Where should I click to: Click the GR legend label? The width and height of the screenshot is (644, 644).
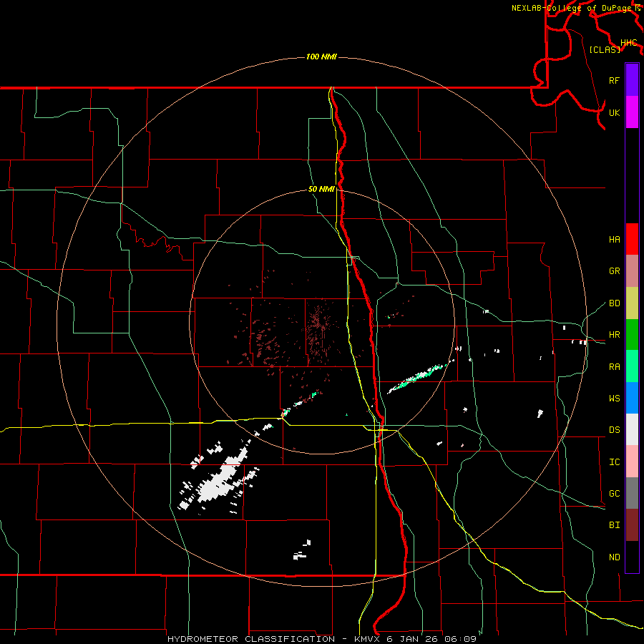tap(614, 271)
